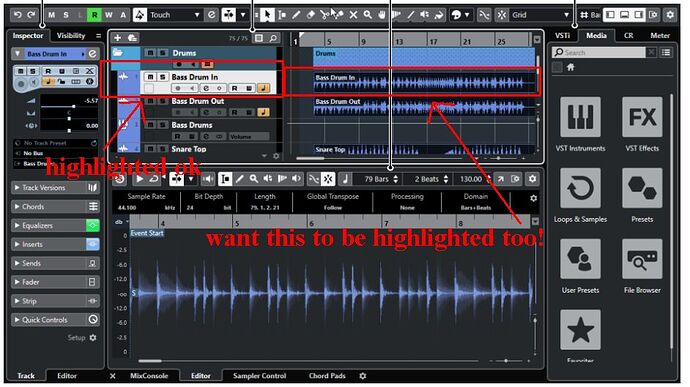Open the Chord Pads tab

click(x=327, y=376)
